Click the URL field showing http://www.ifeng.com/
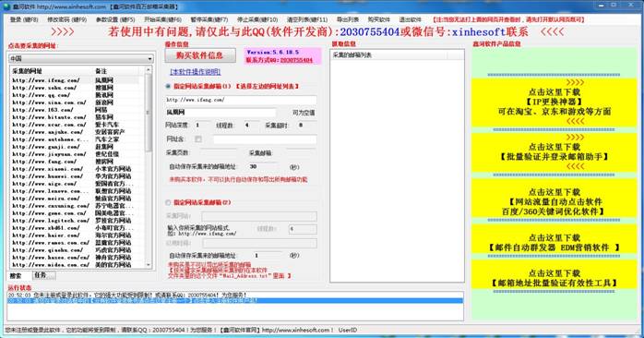Screen dimensions: 644x338 (241, 100)
